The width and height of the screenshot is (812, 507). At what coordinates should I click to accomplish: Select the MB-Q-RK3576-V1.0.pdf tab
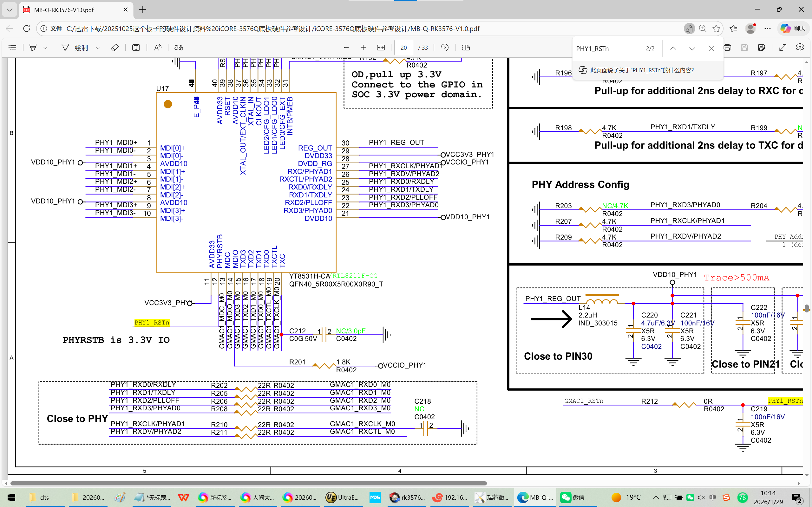point(64,10)
